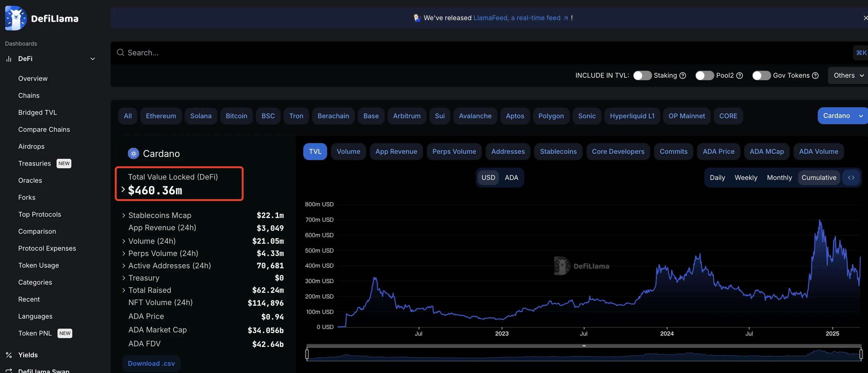Switch to the Volume tab

(348, 151)
